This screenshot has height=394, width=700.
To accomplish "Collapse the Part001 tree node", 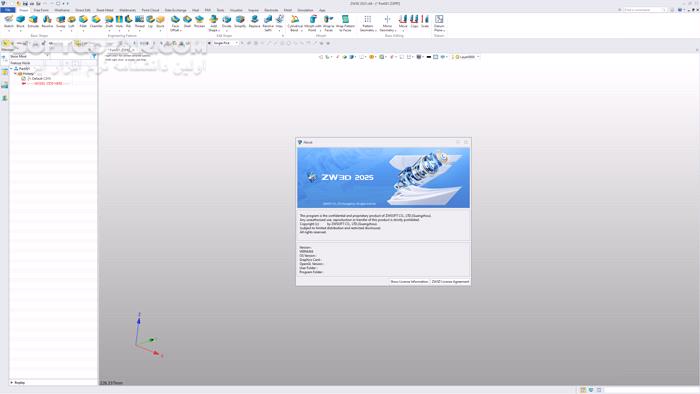I will coord(11,69).
